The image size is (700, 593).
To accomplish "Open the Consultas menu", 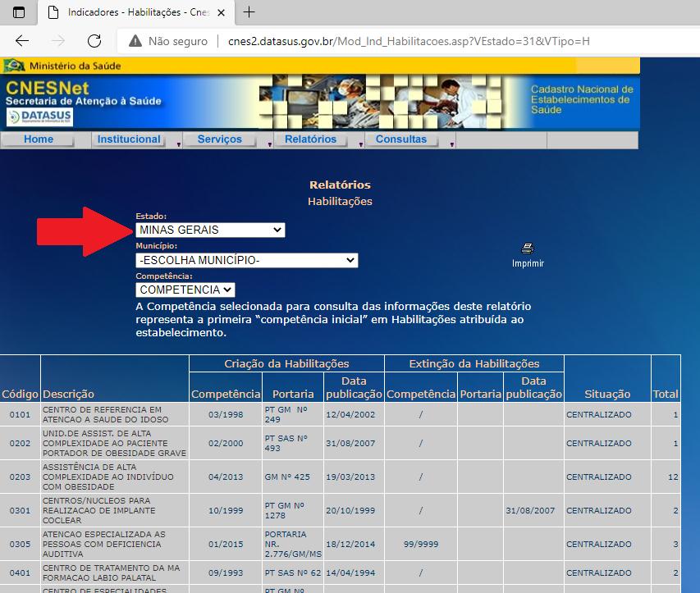I will (x=401, y=139).
